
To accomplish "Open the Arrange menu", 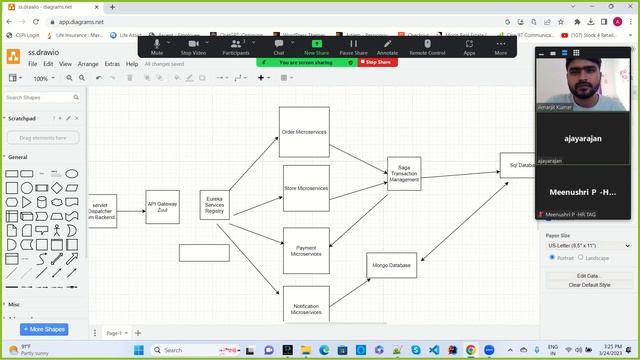I will click(x=88, y=64).
